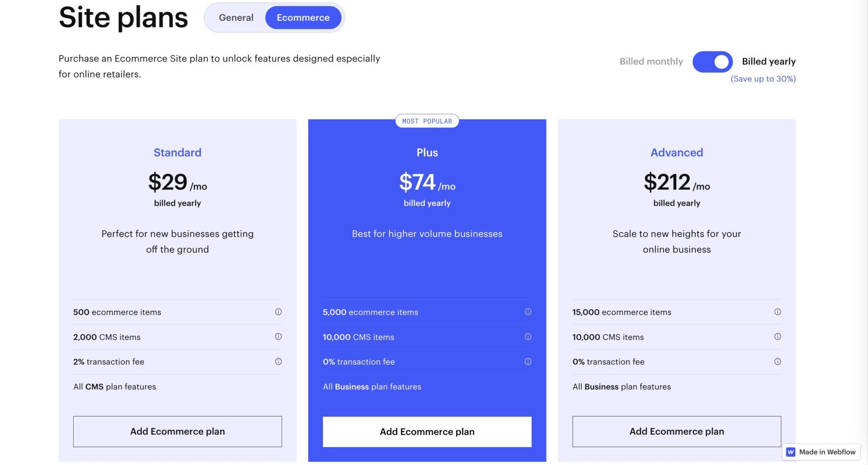The width and height of the screenshot is (868, 465).
Task: Click the 2% transaction fee text
Action: click(108, 362)
